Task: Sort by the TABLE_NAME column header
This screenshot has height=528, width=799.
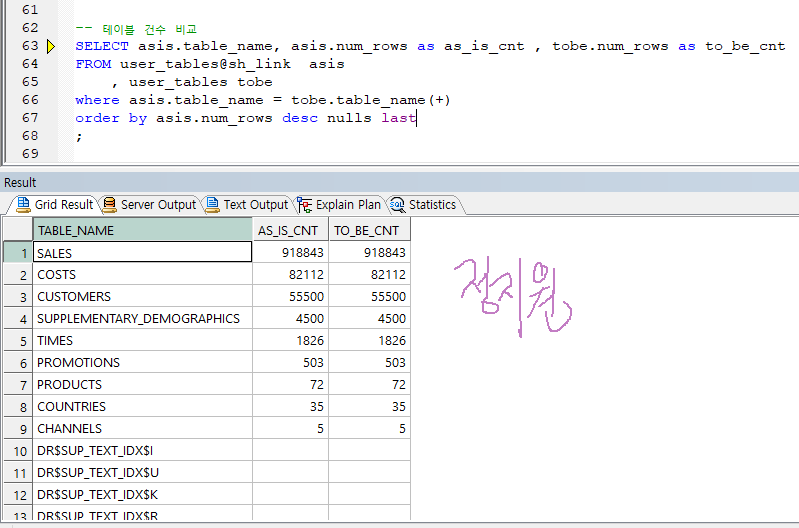Action: (x=142, y=231)
